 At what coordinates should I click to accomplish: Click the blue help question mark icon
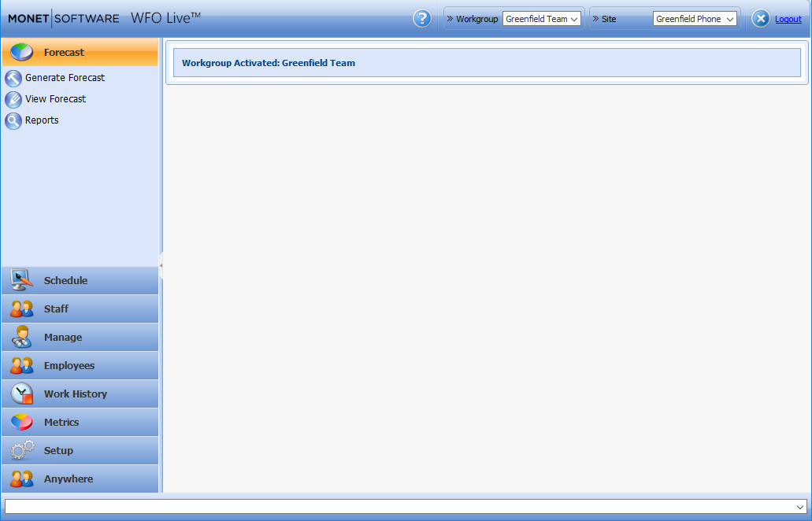point(422,19)
